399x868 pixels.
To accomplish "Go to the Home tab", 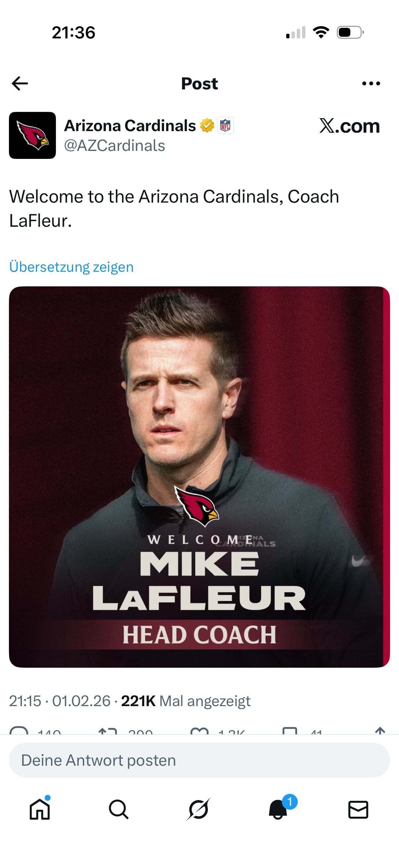I will [x=40, y=809].
